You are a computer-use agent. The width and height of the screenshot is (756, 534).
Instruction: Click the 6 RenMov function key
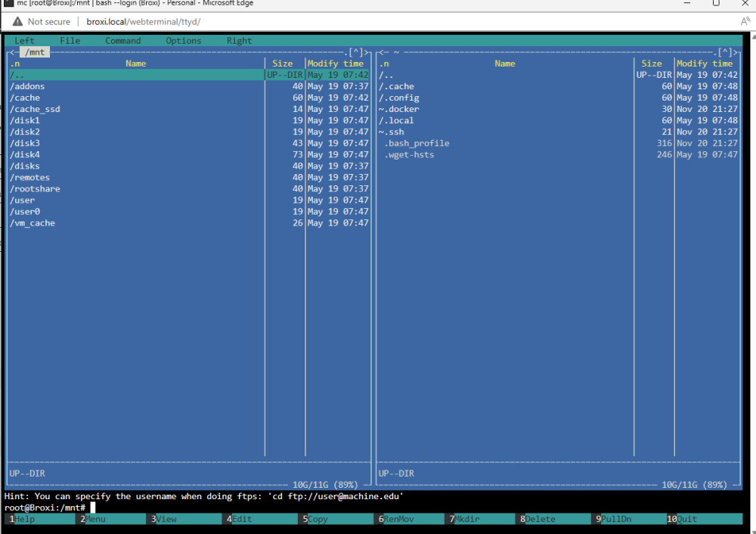pyautogui.click(x=411, y=519)
